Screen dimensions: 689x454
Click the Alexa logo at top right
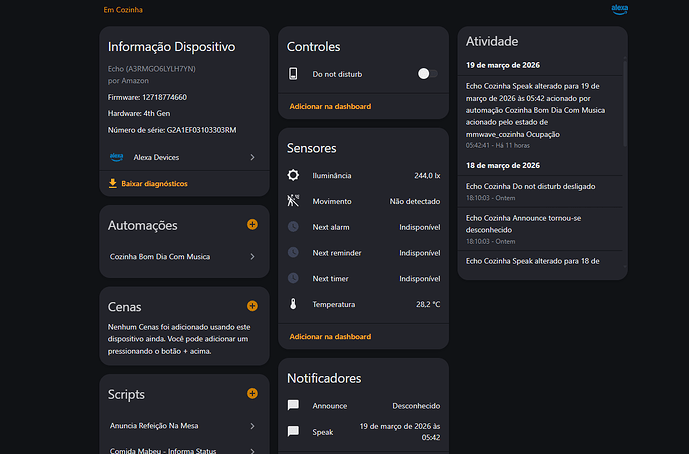[620, 10]
